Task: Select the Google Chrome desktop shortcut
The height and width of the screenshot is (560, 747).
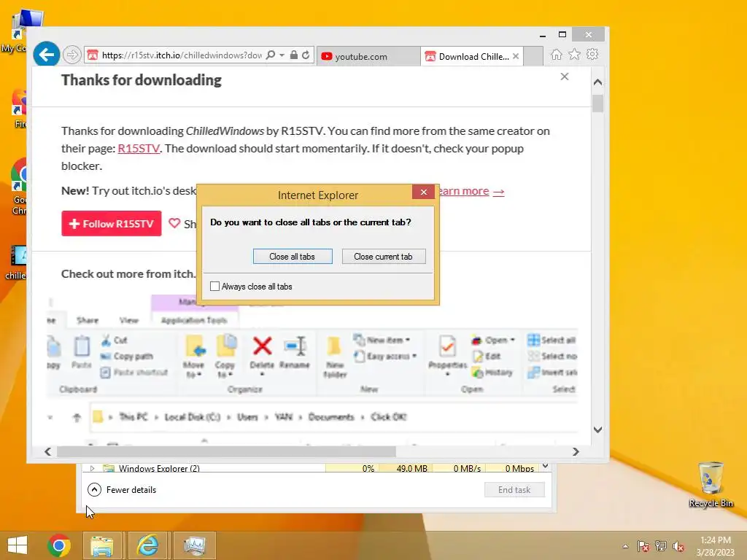Action: (x=20, y=187)
